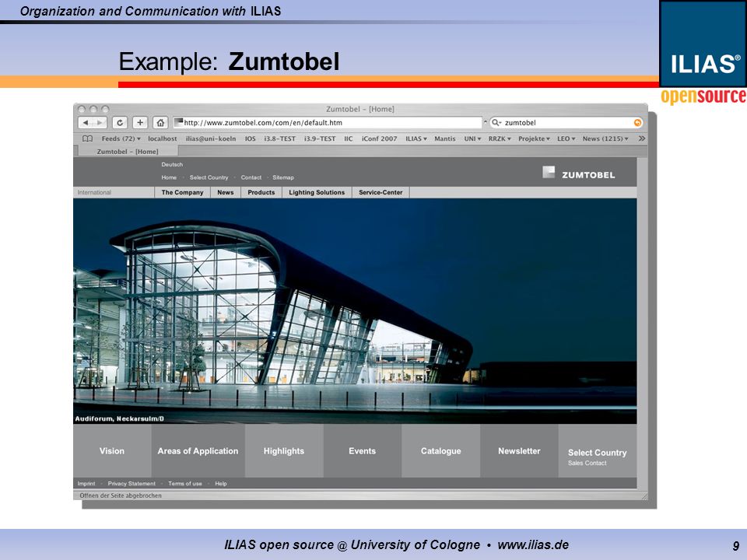
Task: Open the Sitemap link
Action: (x=283, y=177)
